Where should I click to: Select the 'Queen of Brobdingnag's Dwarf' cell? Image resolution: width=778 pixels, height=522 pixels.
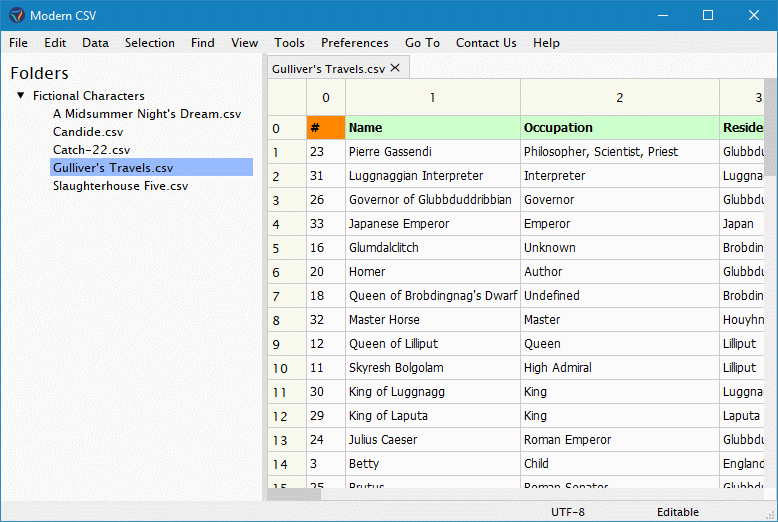[x=433, y=296]
